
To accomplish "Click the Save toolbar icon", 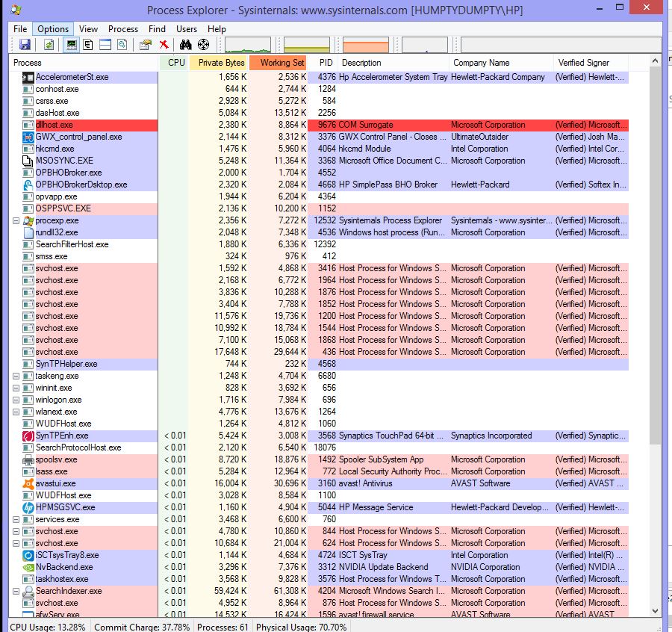I will click(x=25, y=45).
